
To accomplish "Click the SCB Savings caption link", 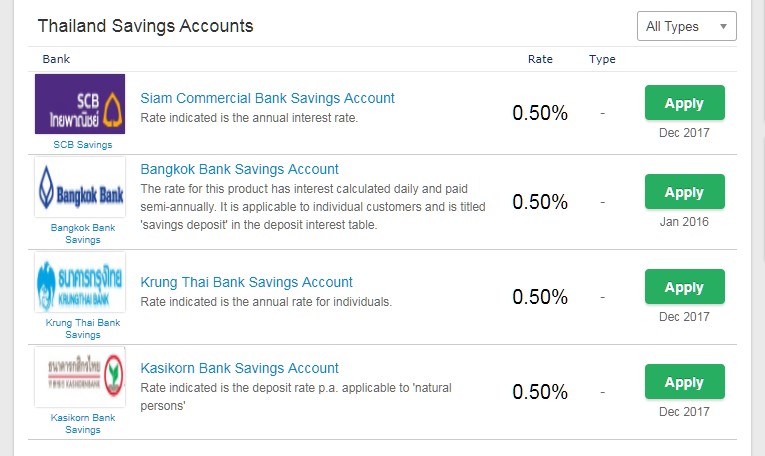I will 82,145.
